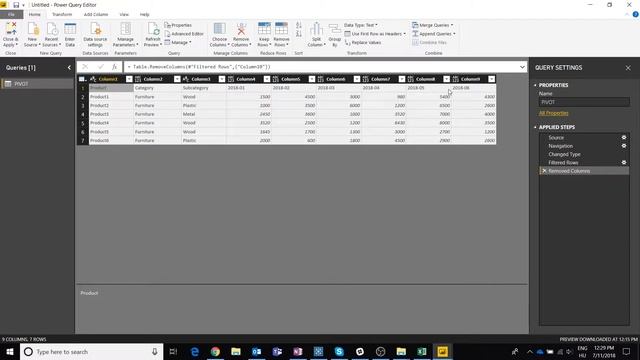Click the Remove Rows icon
640x360 pixels.
point(281,29)
